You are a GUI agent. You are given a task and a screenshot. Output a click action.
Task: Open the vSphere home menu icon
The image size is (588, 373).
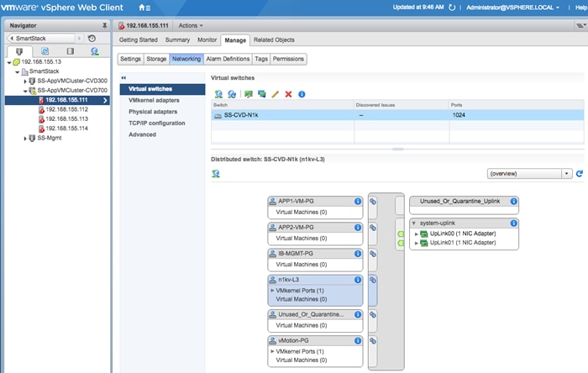point(144,8)
